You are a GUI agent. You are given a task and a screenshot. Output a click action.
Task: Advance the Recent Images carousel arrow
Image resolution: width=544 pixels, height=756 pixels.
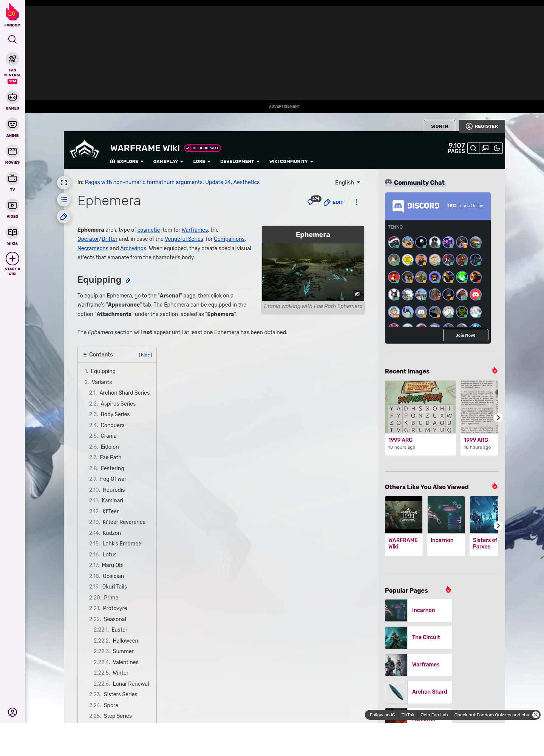[498, 418]
